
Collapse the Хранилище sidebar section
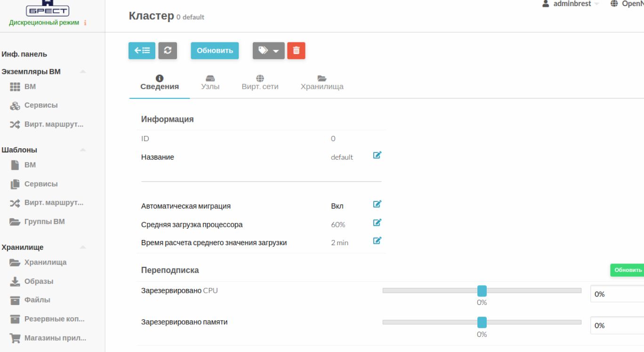pyautogui.click(x=83, y=248)
